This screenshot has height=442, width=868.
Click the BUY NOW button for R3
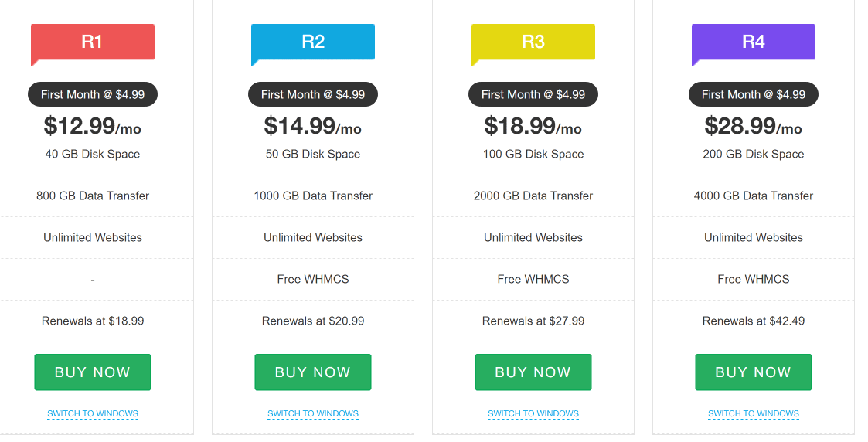point(533,372)
